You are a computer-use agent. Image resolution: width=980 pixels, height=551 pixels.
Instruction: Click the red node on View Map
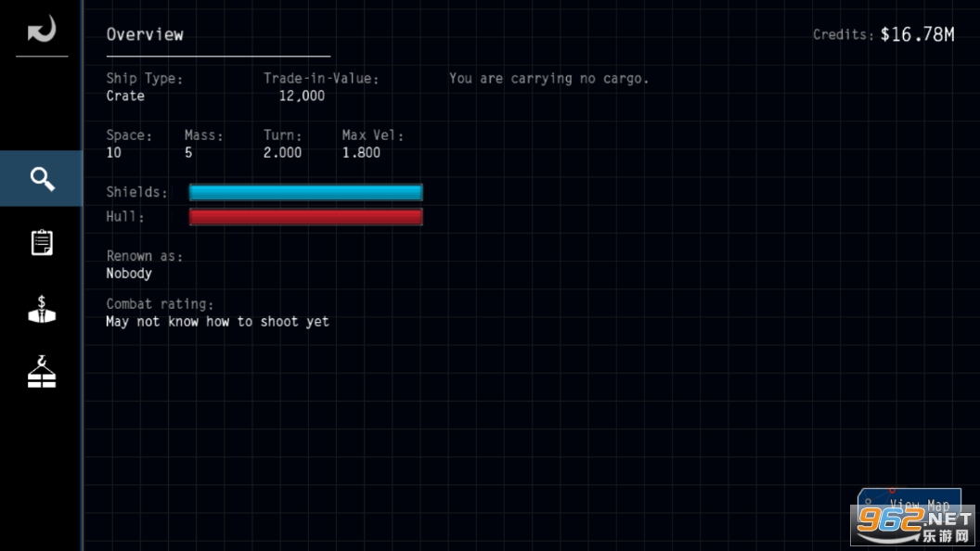point(892,491)
